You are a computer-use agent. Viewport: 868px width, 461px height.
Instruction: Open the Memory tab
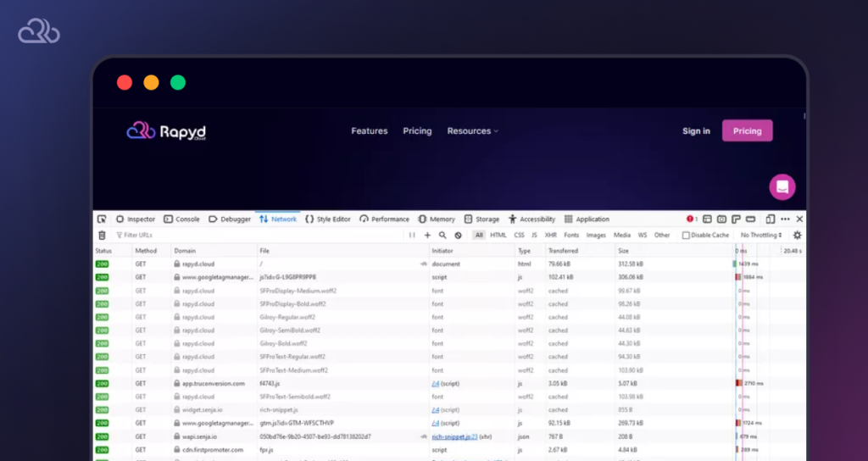click(437, 219)
